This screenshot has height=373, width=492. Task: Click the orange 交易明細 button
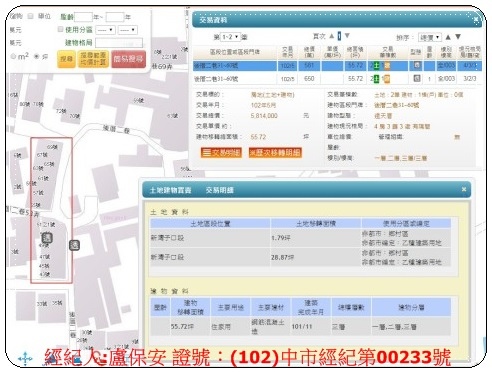221,153
